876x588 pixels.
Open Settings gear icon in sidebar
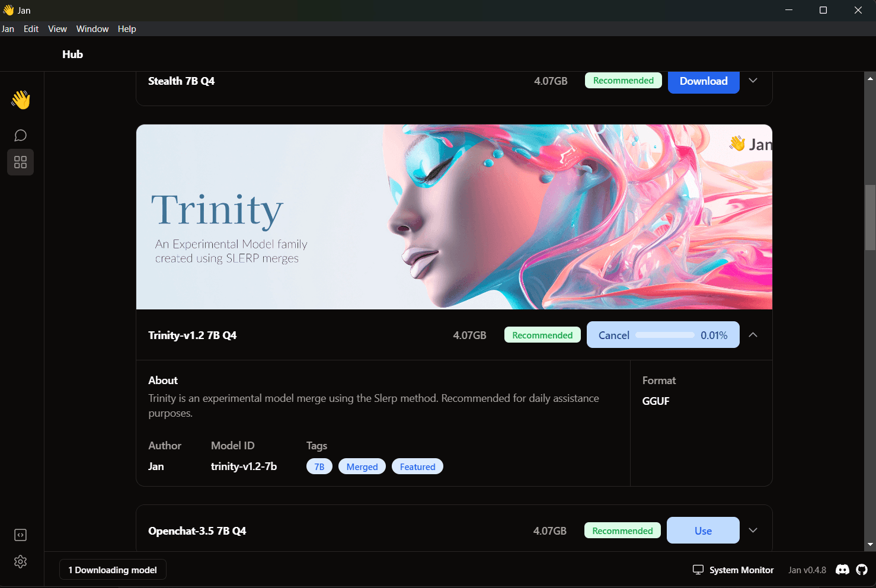click(21, 562)
